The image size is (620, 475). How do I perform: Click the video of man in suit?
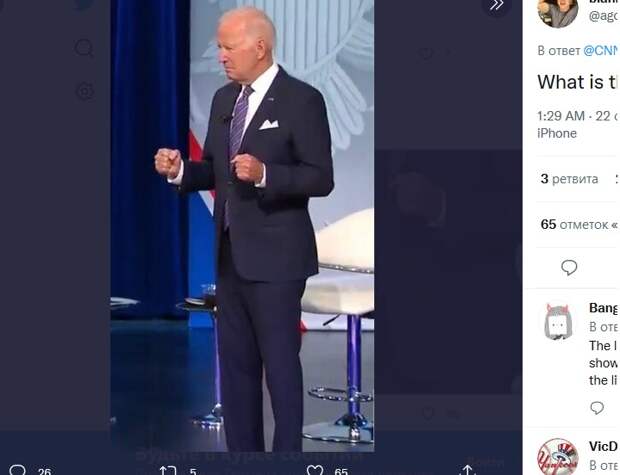click(242, 226)
